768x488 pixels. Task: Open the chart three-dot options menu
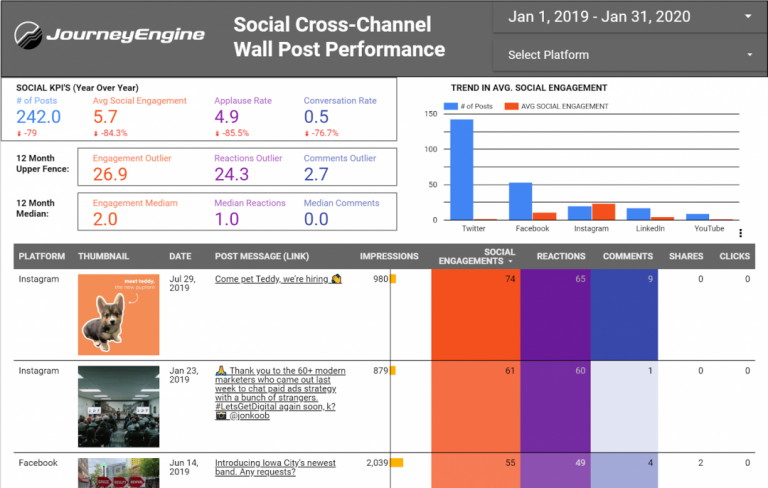click(x=741, y=233)
